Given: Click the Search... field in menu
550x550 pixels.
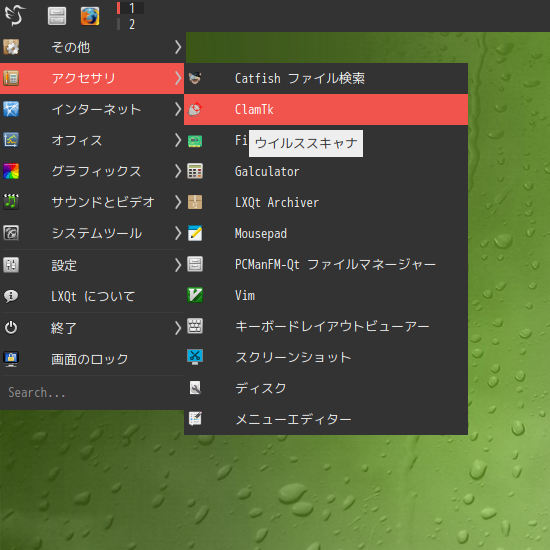Looking at the screenshot, I should click(92, 393).
